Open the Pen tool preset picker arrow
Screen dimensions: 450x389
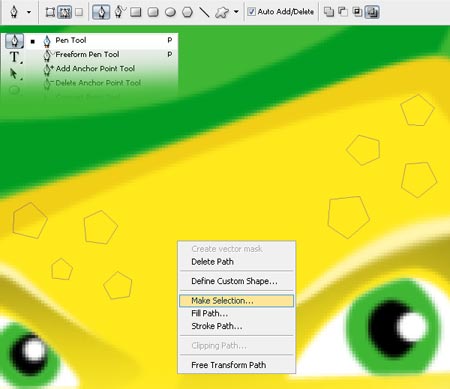click(29, 12)
